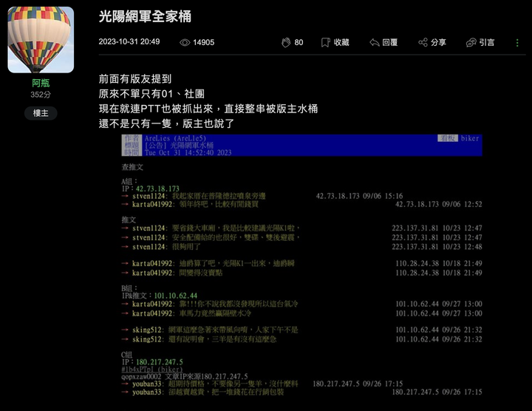Screen dimensions: 532x411
Task: Click the group label C組
Action: [x=127, y=355]
